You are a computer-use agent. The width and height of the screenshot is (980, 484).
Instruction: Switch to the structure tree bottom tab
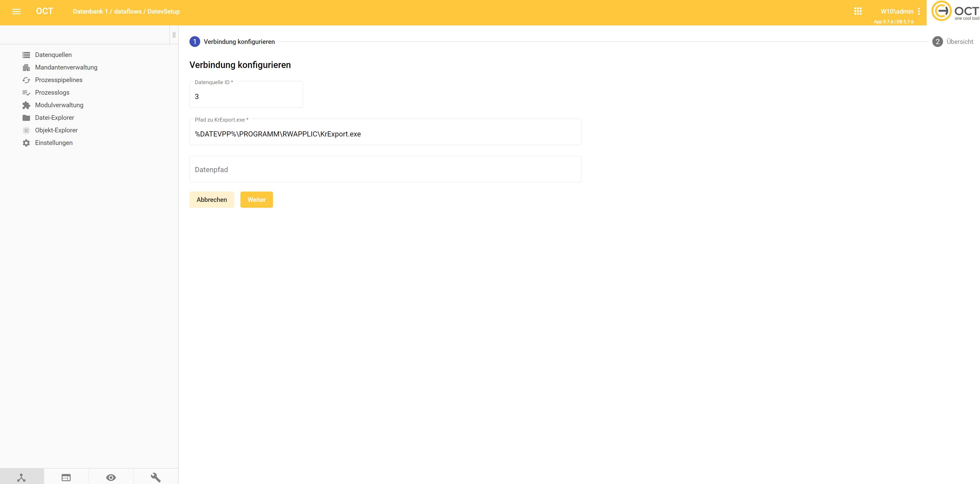(22, 477)
